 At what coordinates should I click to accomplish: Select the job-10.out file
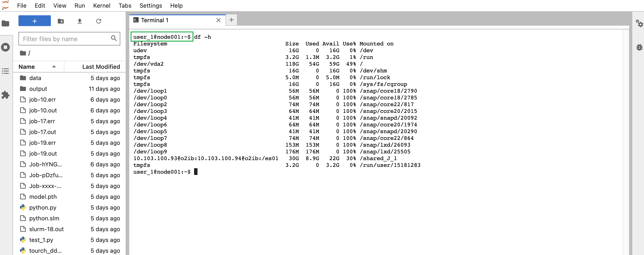(x=70, y=110)
